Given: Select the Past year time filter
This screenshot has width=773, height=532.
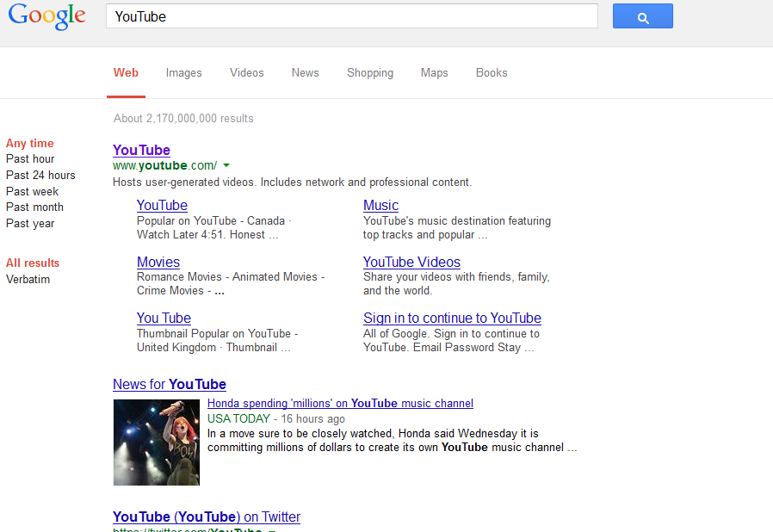Looking at the screenshot, I should tap(30, 224).
